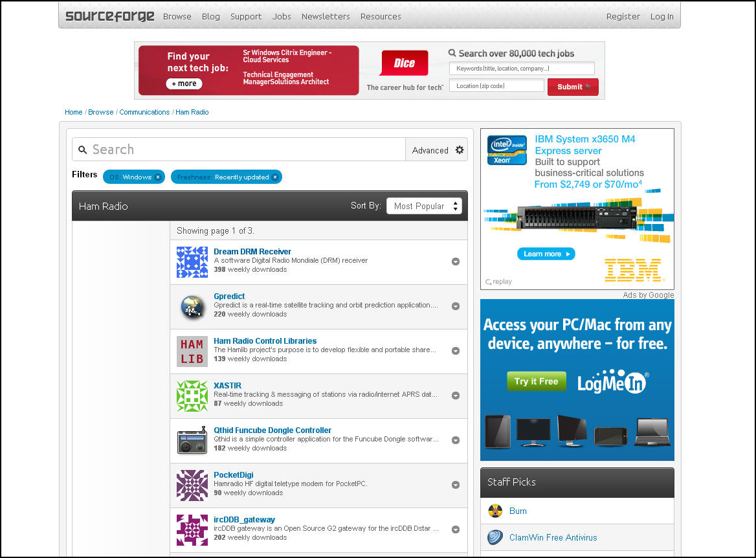Remove the Freshness: Recently updated filter
The width and height of the screenshot is (756, 558).
275,177
